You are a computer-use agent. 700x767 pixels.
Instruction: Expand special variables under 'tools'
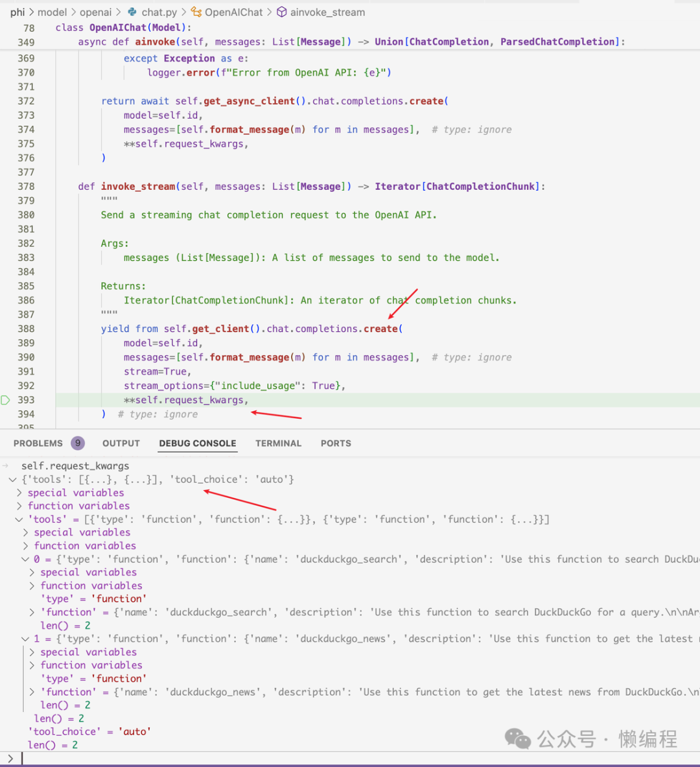26,532
